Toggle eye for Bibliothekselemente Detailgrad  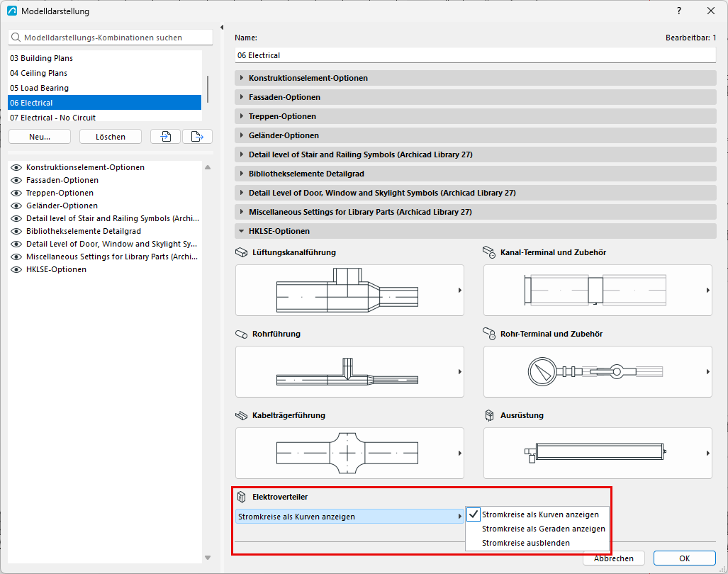pos(16,231)
